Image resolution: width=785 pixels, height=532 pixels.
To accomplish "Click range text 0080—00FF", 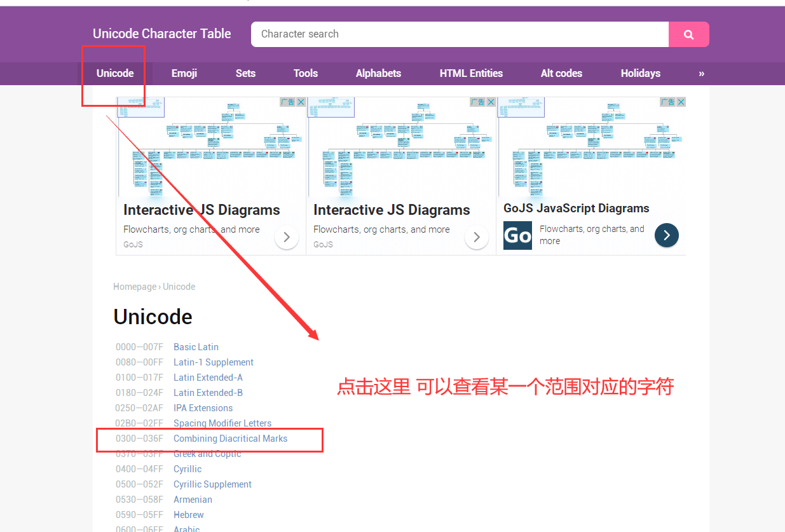I will click(x=139, y=362).
